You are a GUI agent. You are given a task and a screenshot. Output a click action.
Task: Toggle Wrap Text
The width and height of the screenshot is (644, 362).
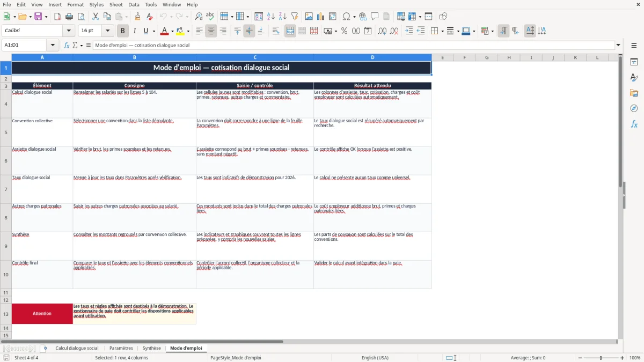coord(276,31)
